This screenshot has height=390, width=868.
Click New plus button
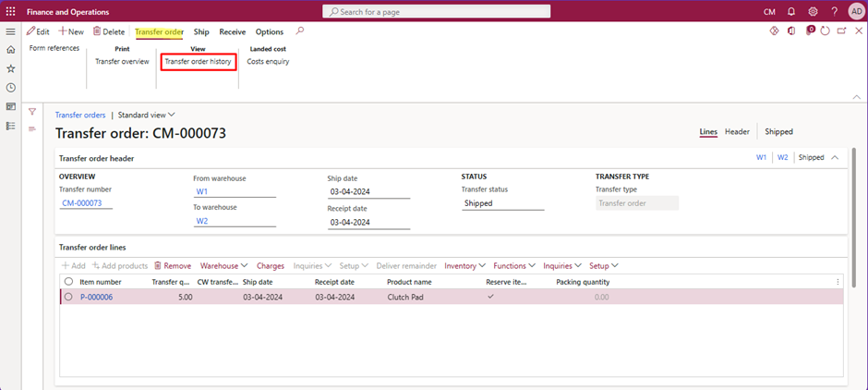pyautogui.click(x=71, y=31)
